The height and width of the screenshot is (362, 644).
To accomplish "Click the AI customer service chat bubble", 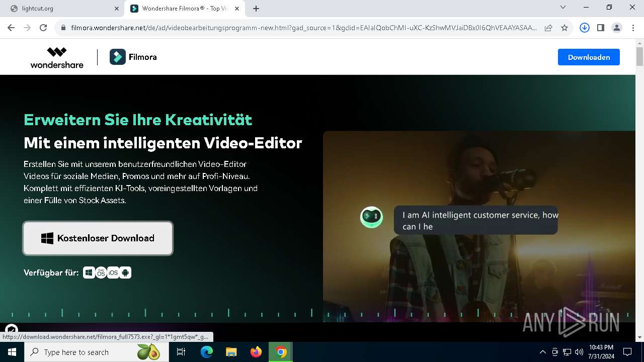I will pos(475,220).
